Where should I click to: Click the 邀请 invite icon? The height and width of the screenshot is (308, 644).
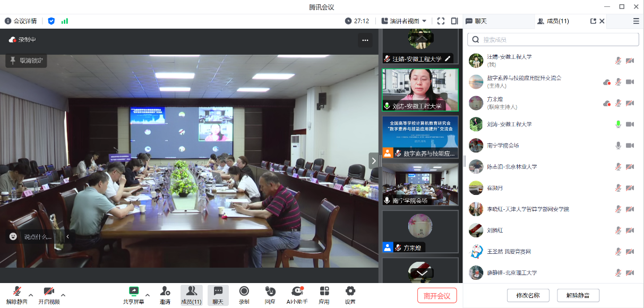point(165,291)
